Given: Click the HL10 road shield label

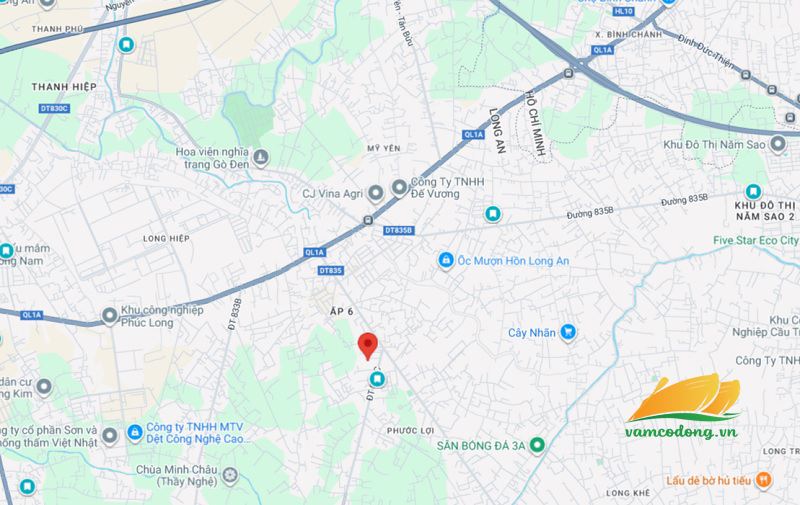Looking at the screenshot, I should pos(623,11).
